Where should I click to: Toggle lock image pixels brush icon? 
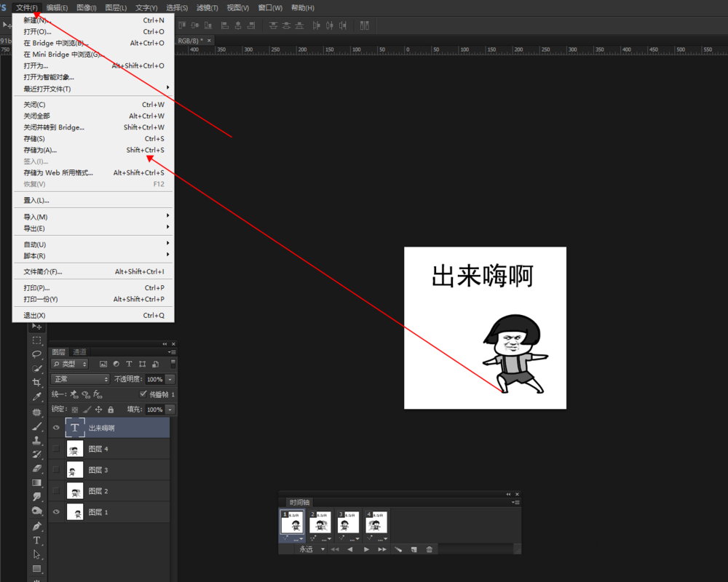pyautogui.click(x=87, y=410)
